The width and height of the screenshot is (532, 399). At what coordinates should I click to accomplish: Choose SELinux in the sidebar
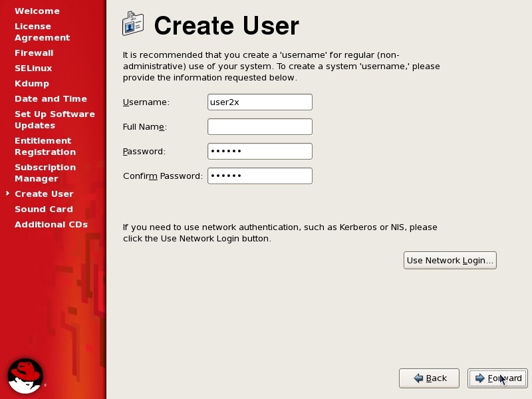33,68
